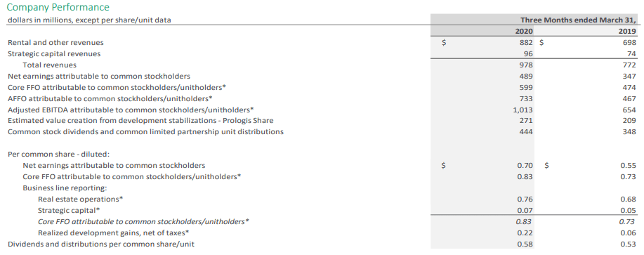Select the Total revenues 978 value
The width and height of the screenshot is (644, 255).
pyautogui.click(x=527, y=65)
